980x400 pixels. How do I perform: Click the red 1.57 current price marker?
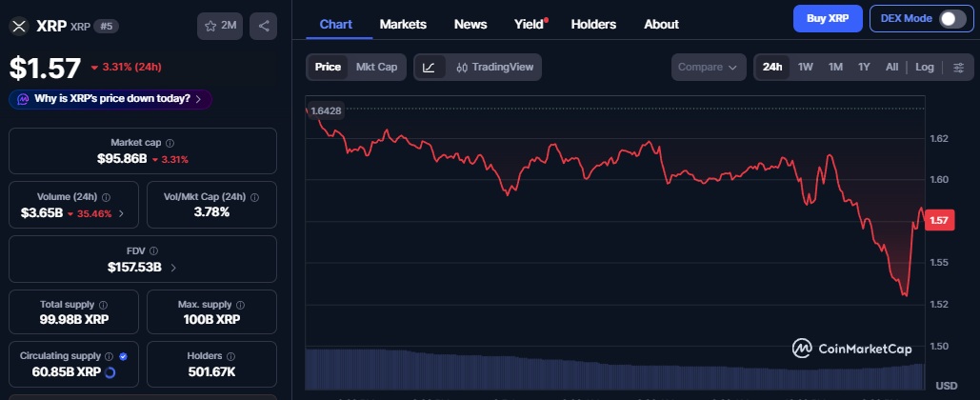tap(939, 221)
